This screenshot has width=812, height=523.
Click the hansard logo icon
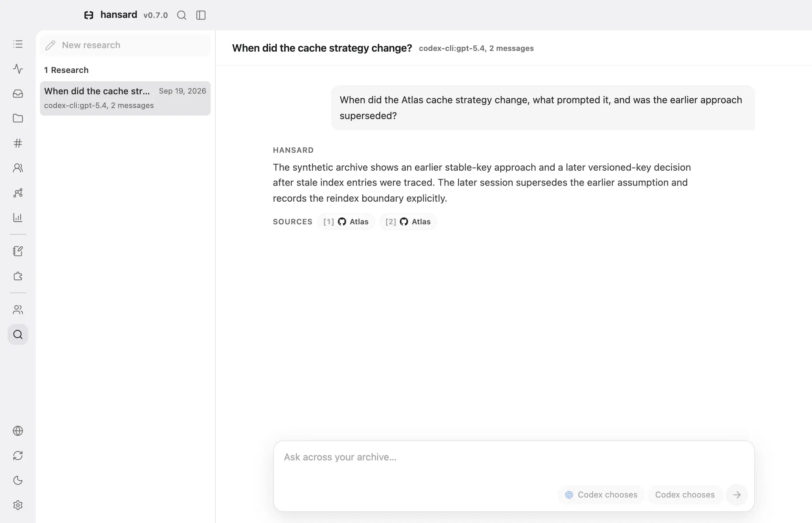[x=89, y=15]
